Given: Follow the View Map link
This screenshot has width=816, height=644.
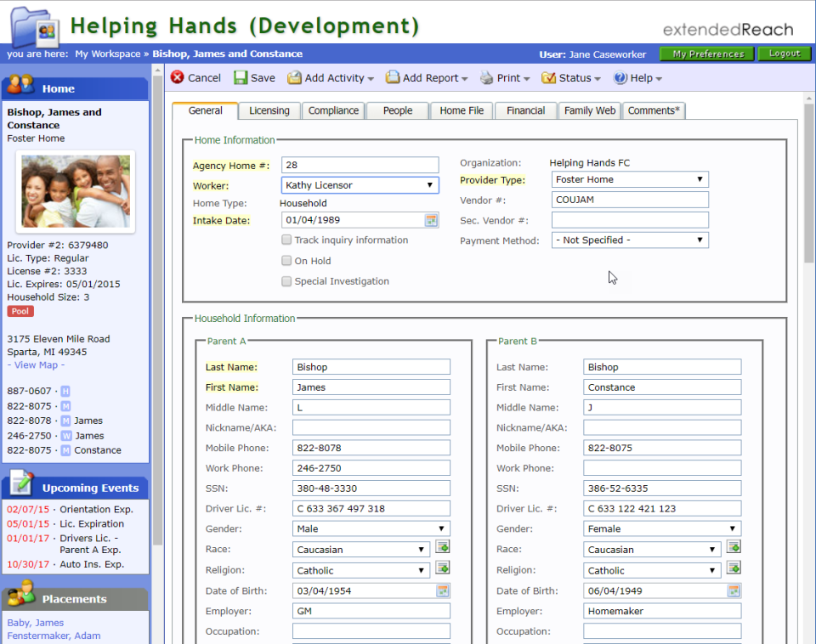Looking at the screenshot, I should click(x=35, y=364).
